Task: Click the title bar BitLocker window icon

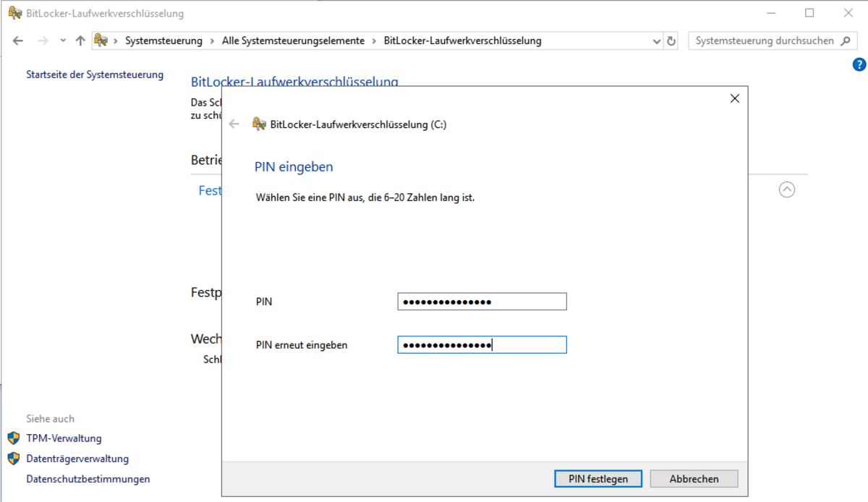Action: point(14,14)
